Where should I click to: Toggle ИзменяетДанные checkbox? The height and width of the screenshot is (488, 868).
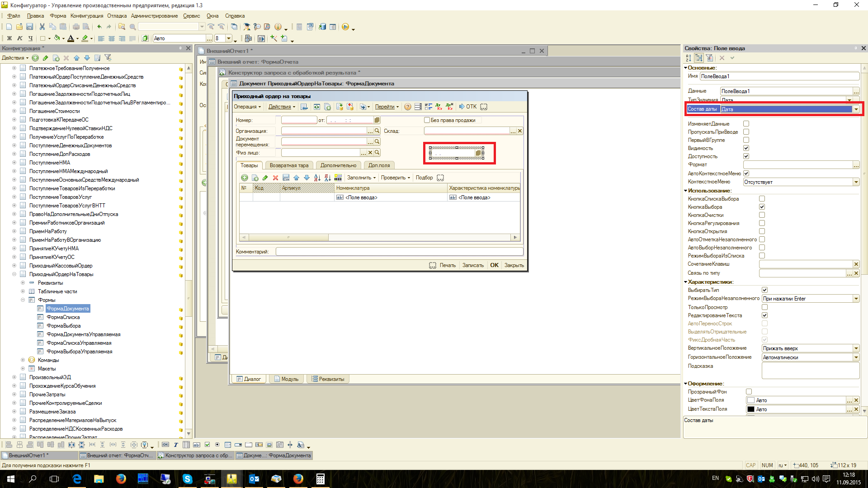coord(746,124)
